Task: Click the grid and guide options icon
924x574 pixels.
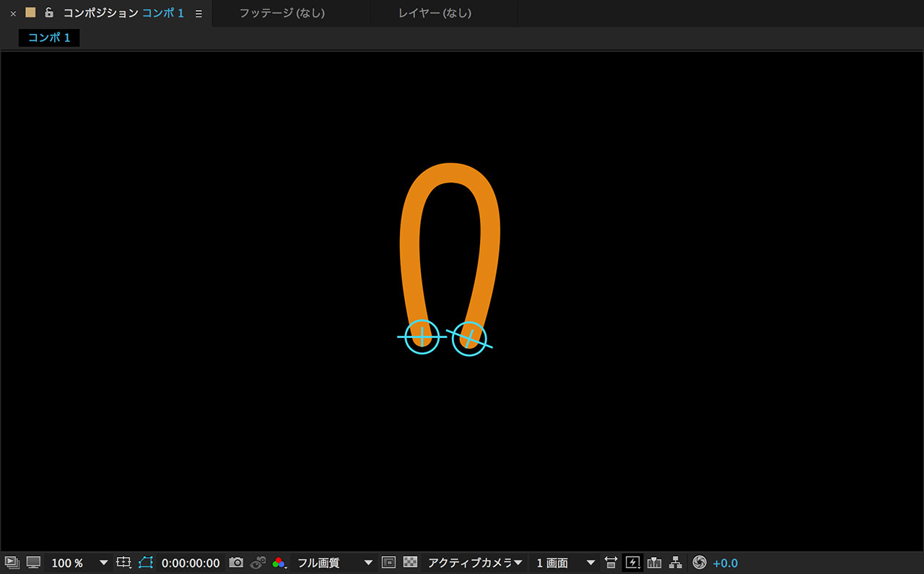Action: pyautogui.click(x=123, y=562)
